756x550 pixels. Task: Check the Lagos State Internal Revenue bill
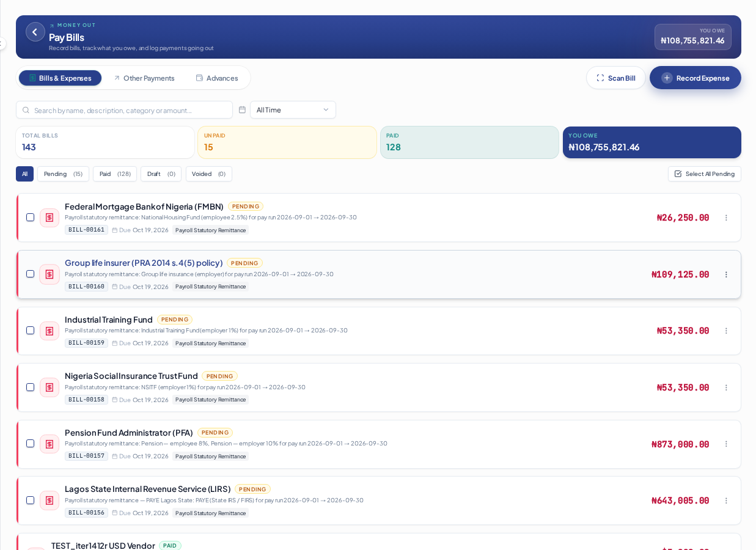pos(30,500)
